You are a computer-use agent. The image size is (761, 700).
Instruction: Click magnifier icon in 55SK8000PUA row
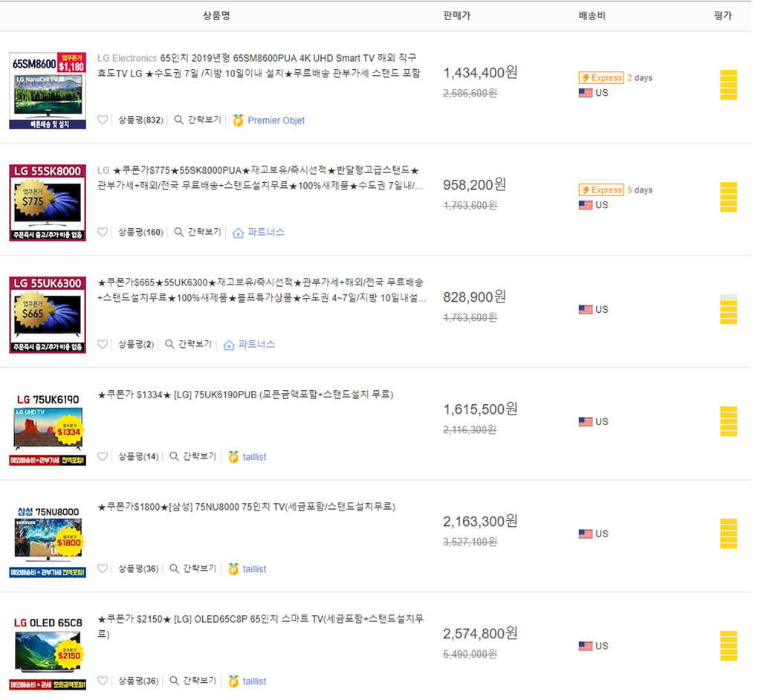coord(178,232)
